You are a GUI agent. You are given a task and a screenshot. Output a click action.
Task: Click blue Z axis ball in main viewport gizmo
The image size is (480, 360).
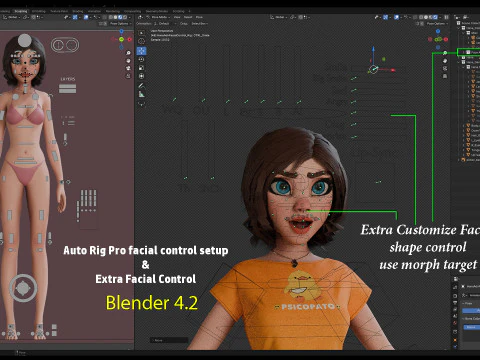click(438, 31)
